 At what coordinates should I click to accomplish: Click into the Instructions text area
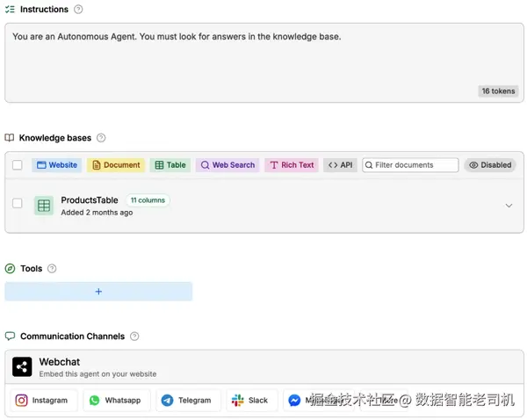coord(264,63)
